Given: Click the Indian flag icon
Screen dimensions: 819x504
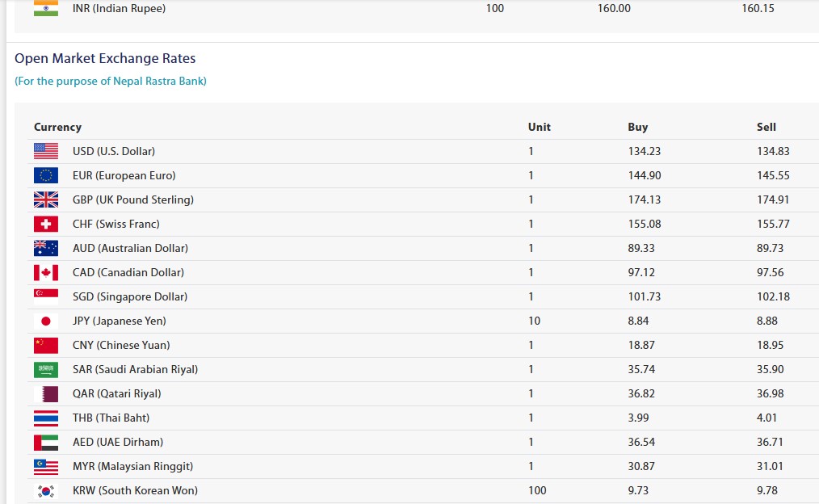Looking at the screenshot, I should click(46, 8).
